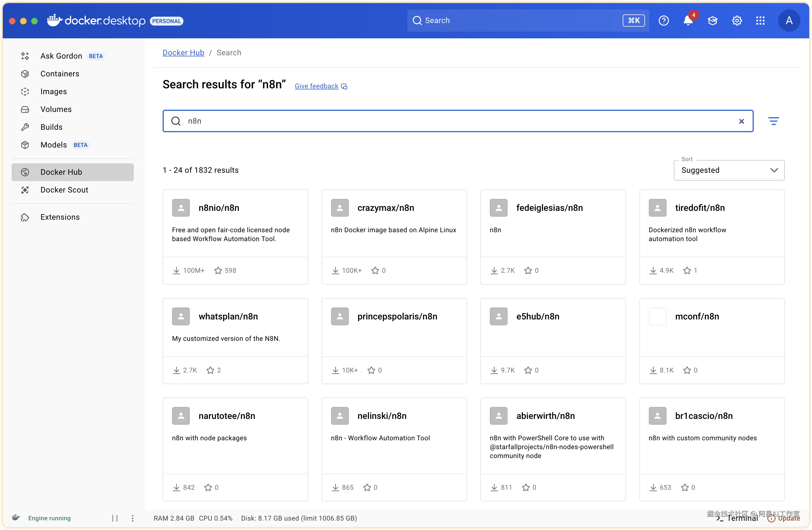
Task: Open the Learning center graduation cap icon
Action: [712, 21]
